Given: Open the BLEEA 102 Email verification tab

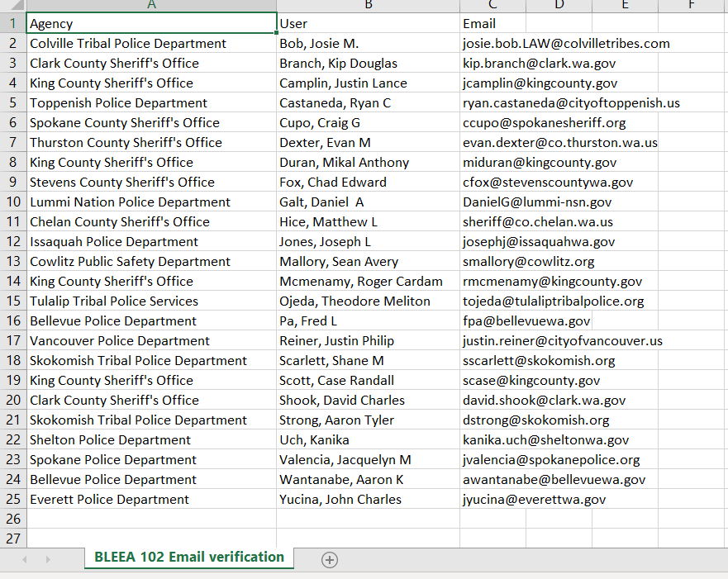Looking at the screenshot, I should (189, 558).
